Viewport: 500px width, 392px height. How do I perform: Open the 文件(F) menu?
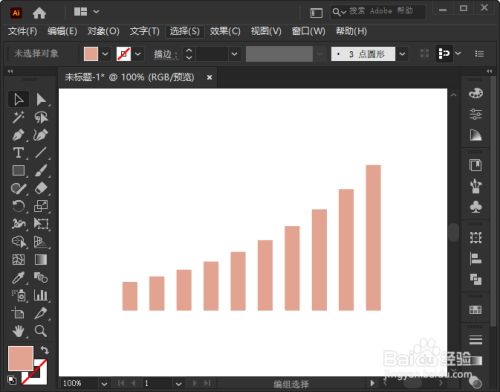23,31
